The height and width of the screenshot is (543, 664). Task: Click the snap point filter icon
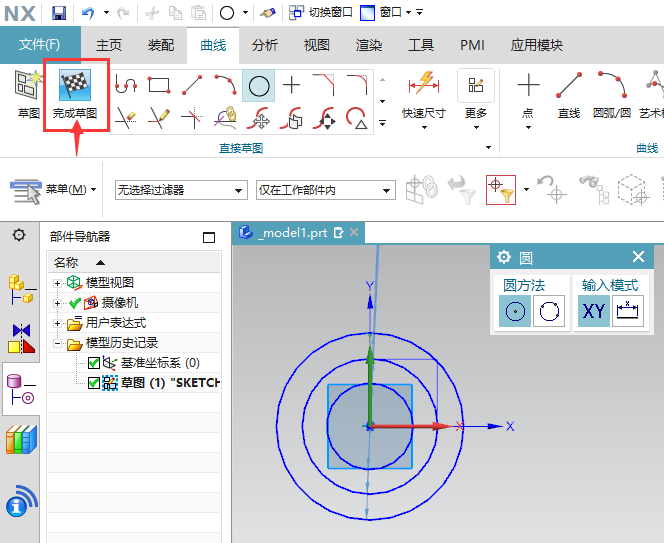[x=501, y=190]
